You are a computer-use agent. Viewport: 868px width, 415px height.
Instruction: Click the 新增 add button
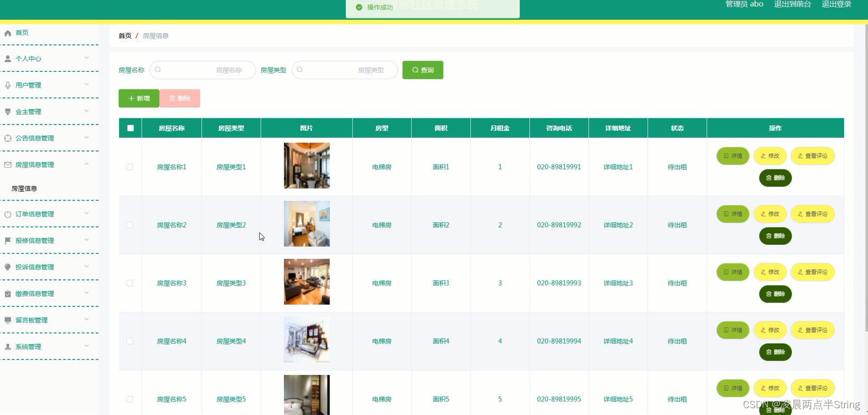(139, 98)
